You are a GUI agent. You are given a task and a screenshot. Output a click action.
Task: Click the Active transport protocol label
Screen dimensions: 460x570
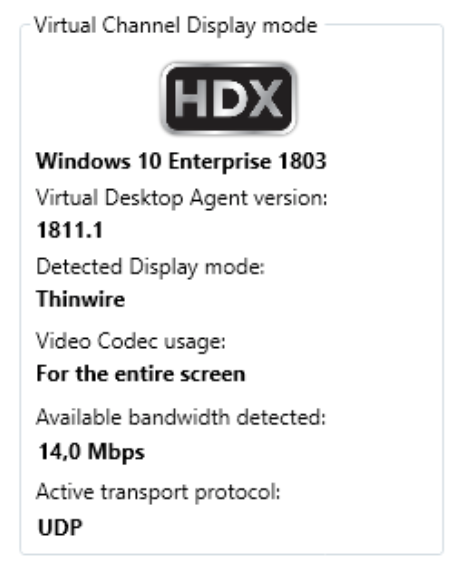click(158, 493)
